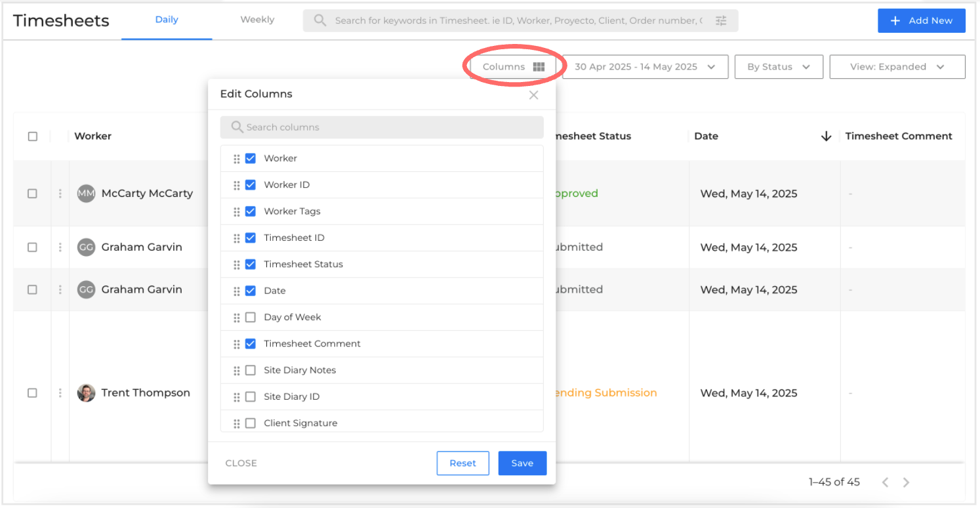Image resolution: width=980 pixels, height=508 pixels.
Task: Go to previous page of results
Action: (885, 482)
